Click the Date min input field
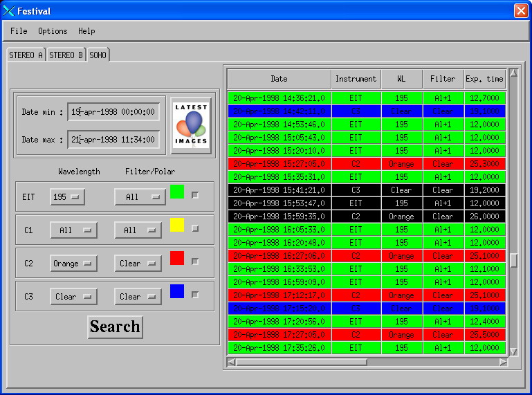This screenshot has width=532, height=395. point(113,111)
